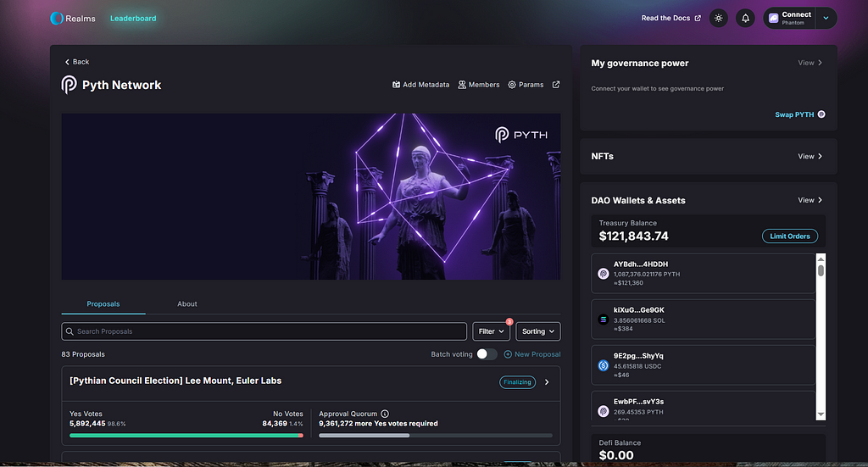This screenshot has height=467, width=868.
Task: Go Back to previous page
Action: pyautogui.click(x=77, y=62)
